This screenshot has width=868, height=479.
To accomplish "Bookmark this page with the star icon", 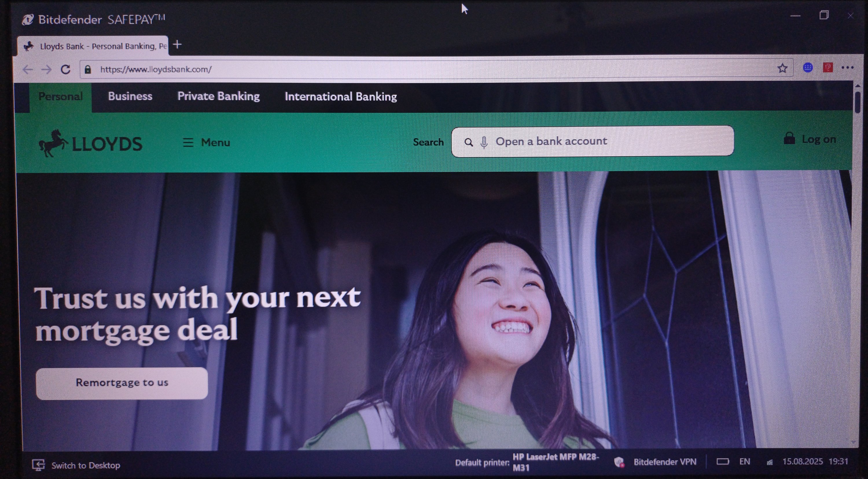I will click(x=782, y=68).
